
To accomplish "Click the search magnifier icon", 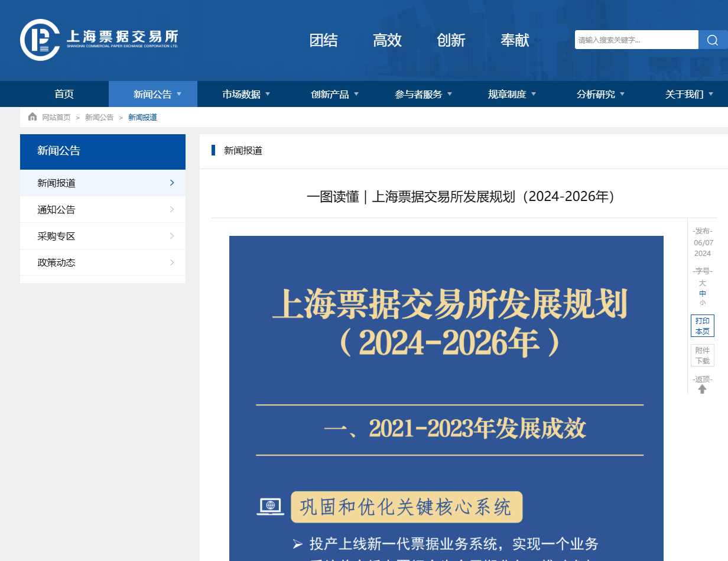I will point(713,40).
